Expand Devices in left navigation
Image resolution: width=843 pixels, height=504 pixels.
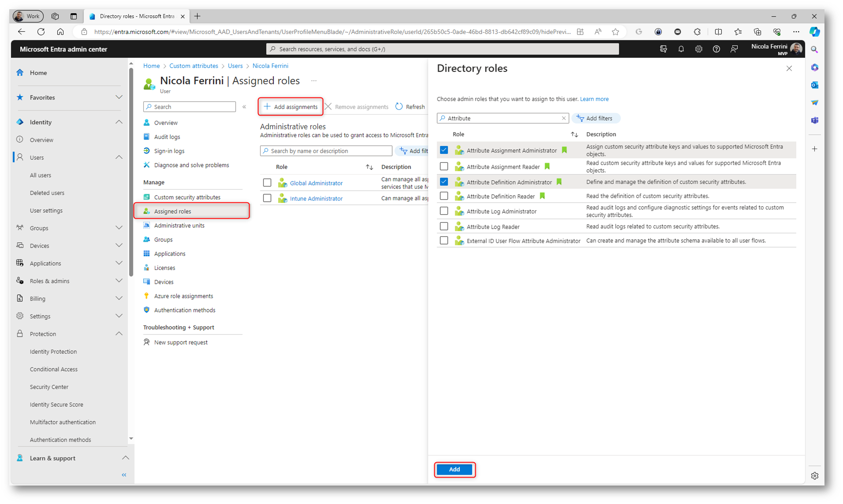119,245
